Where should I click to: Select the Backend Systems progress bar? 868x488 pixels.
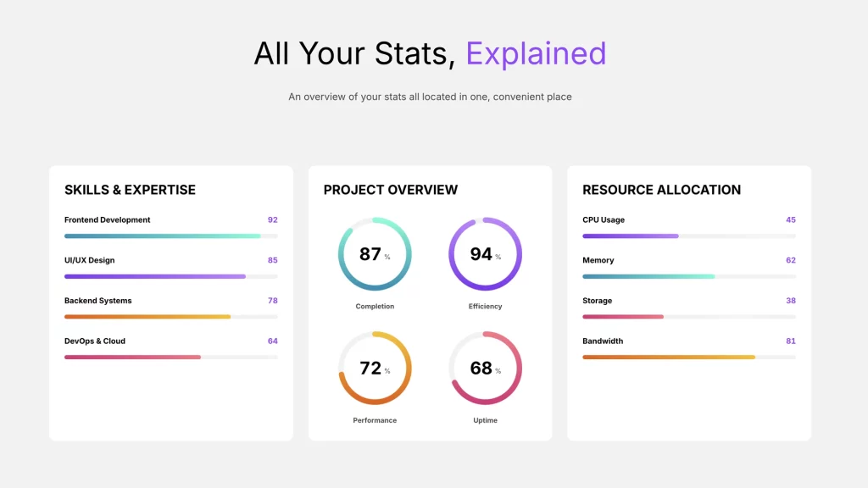click(170, 317)
